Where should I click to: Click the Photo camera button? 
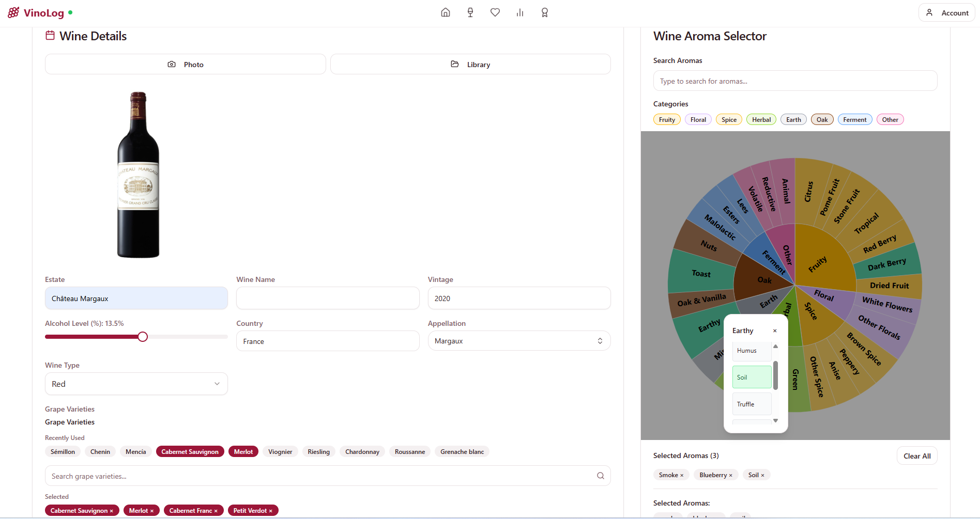point(185,64)
